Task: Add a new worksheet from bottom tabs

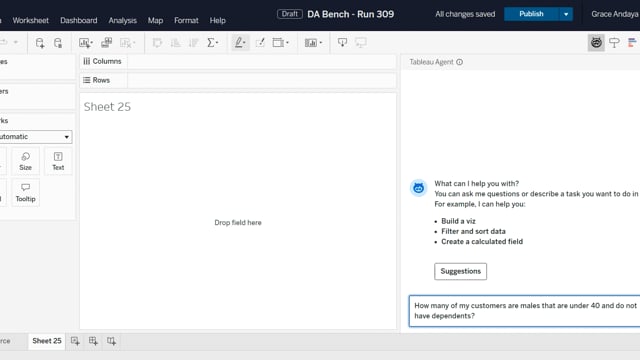Action: 75,341
